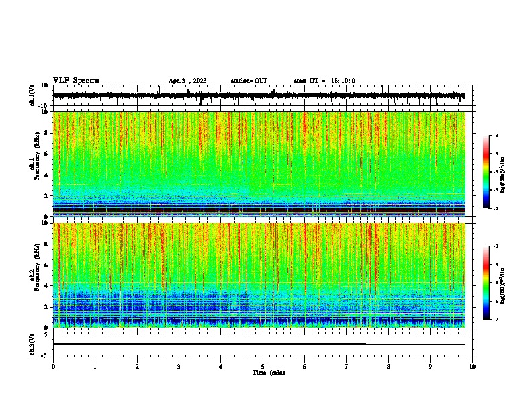
Task: Click the time axis tick label "9"
Action: (430, 367)
